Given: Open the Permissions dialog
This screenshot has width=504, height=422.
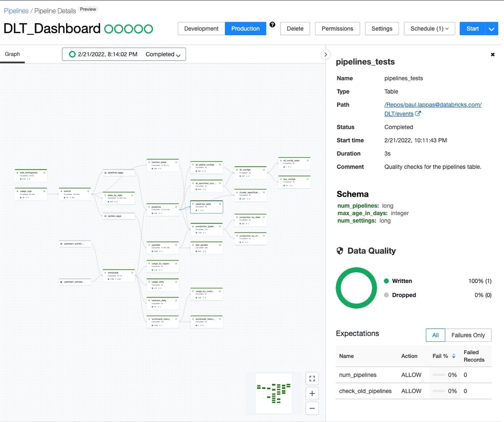Looking at the screenshot, I should point(337,29).
